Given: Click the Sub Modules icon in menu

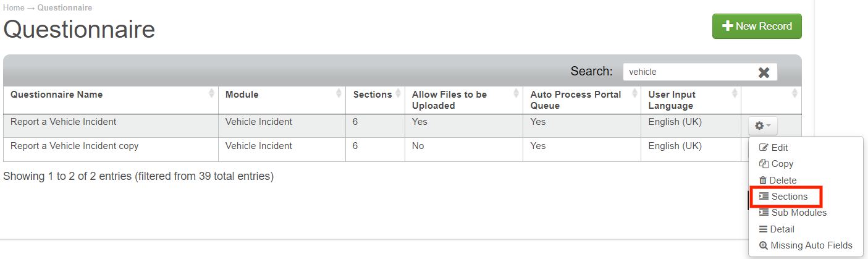Looking at the screenshot, I should click(x=764, y=213).
